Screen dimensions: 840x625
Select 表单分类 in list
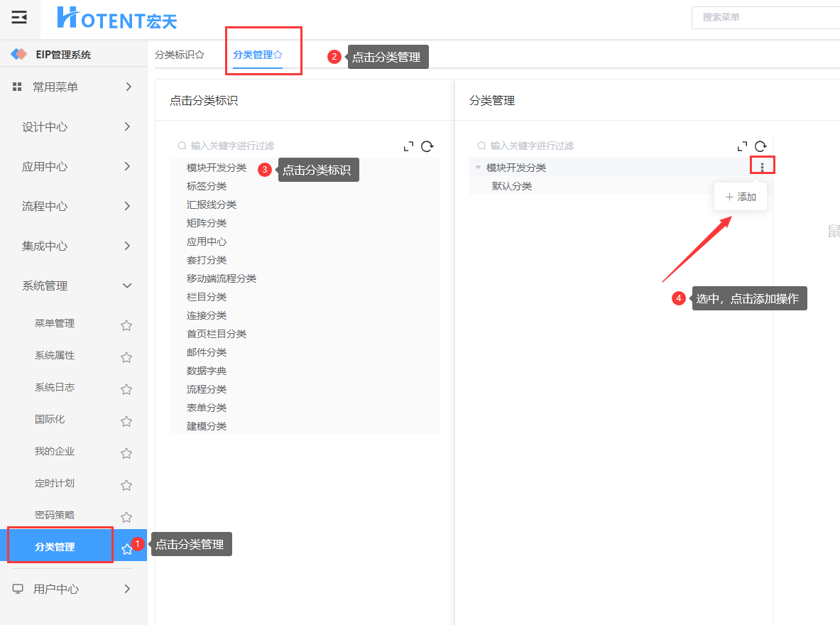pyautogui.click(x=207, y=408)
